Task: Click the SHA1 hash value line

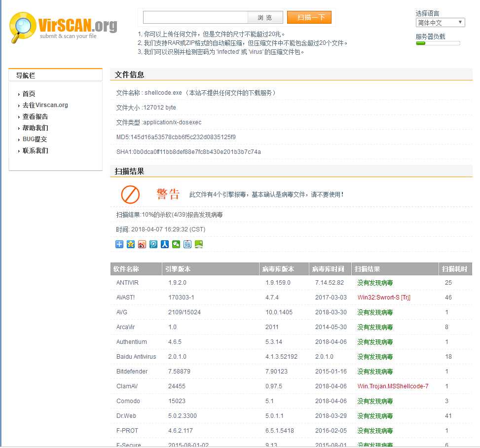Action: pyautogui.click(x=188, y=151)
